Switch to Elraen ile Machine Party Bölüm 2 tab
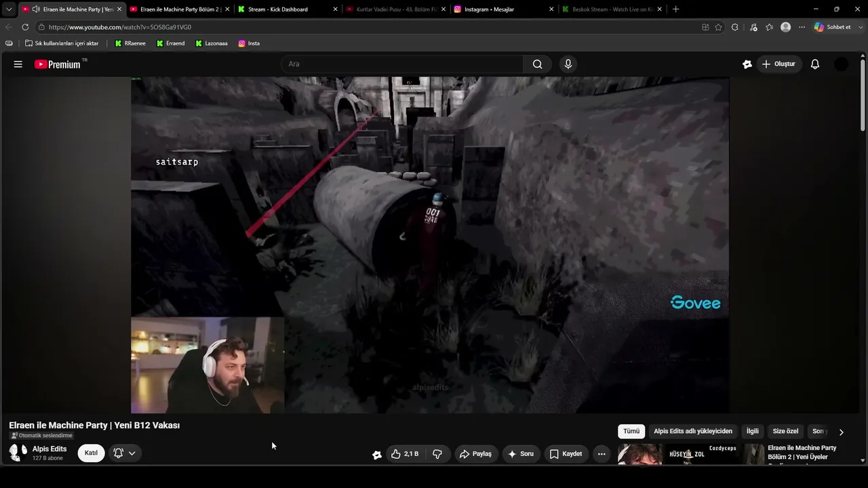Screen dimensions: 868x488 pyautogui.click(x=179, y=9)
